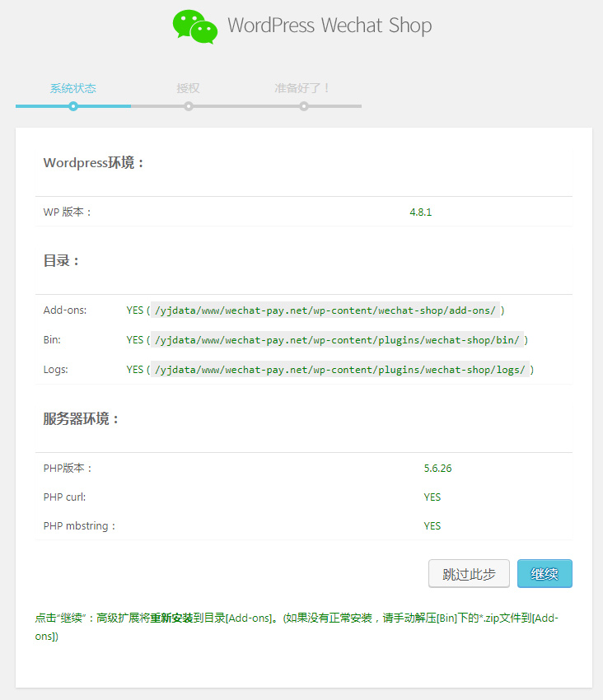
Task: Click the 目录 section heading
Action: click(x=61, y=261)
